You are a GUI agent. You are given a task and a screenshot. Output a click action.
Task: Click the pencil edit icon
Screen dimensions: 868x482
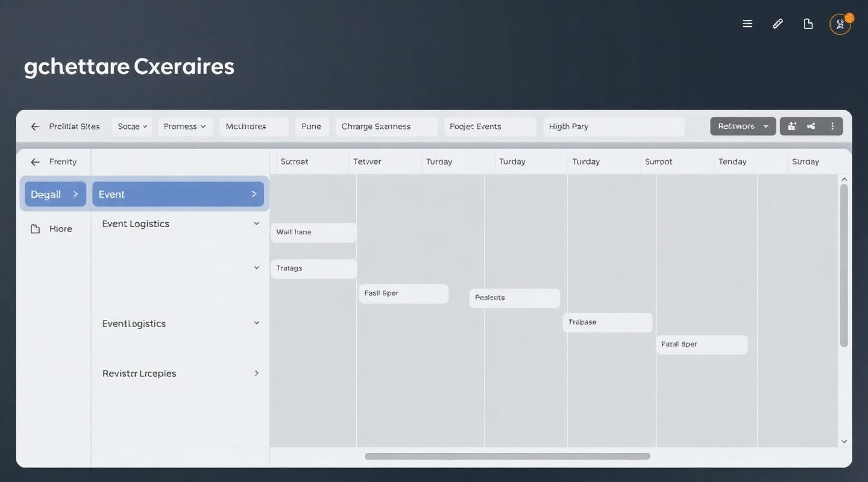778,23
